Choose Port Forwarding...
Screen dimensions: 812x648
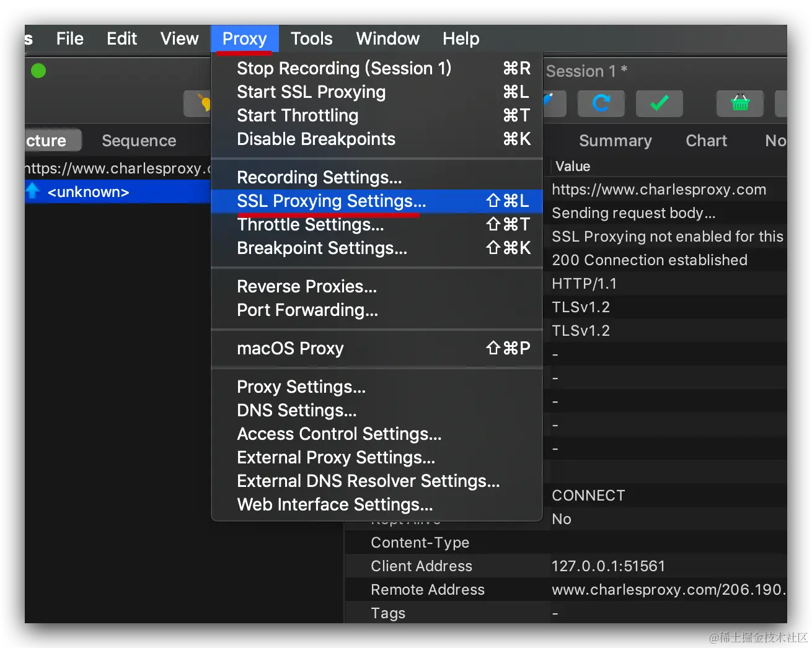click(x=377, y=310)
